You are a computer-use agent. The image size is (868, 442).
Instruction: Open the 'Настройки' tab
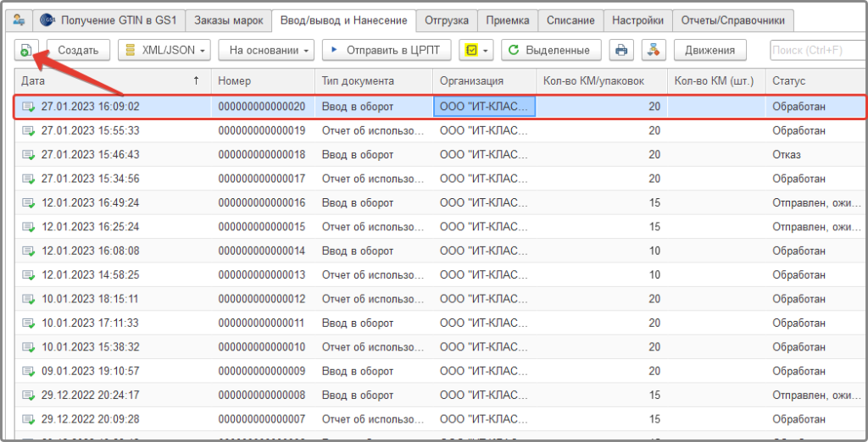tap(637, 20)
